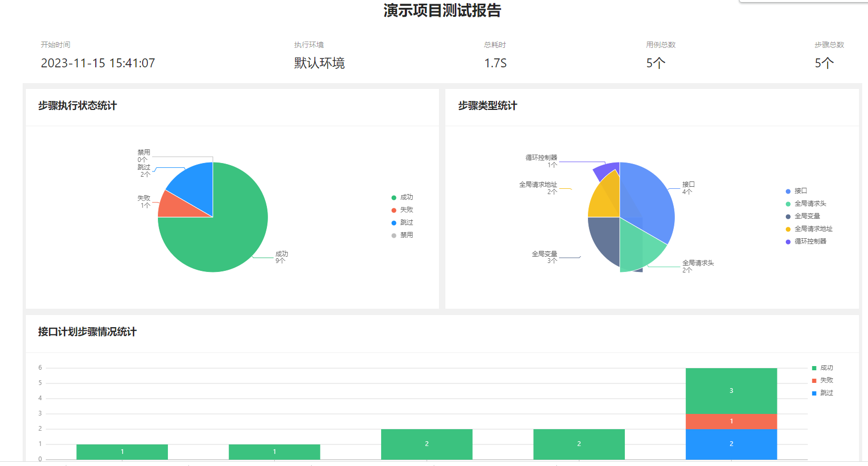
Task: Click the 失败 1个 pie label
Action: 144,201
